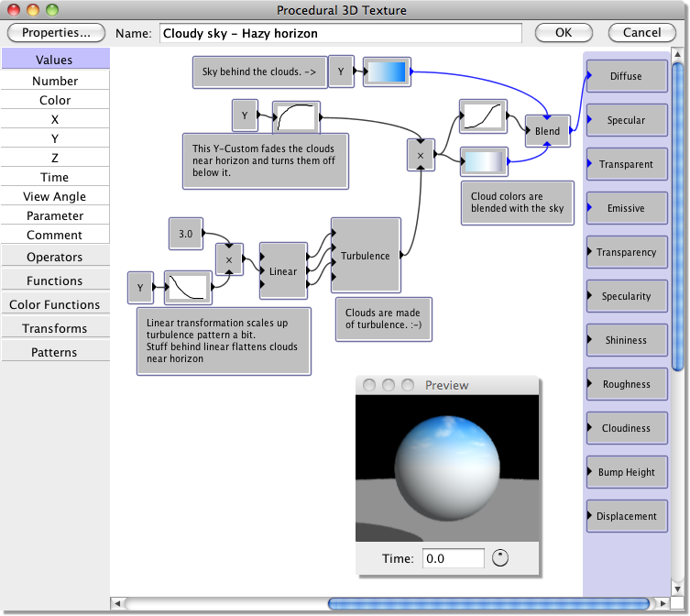Select View Angle from the Values list
Image resolution: width=690 pixels, height=616 pixels.
point(55,196)
